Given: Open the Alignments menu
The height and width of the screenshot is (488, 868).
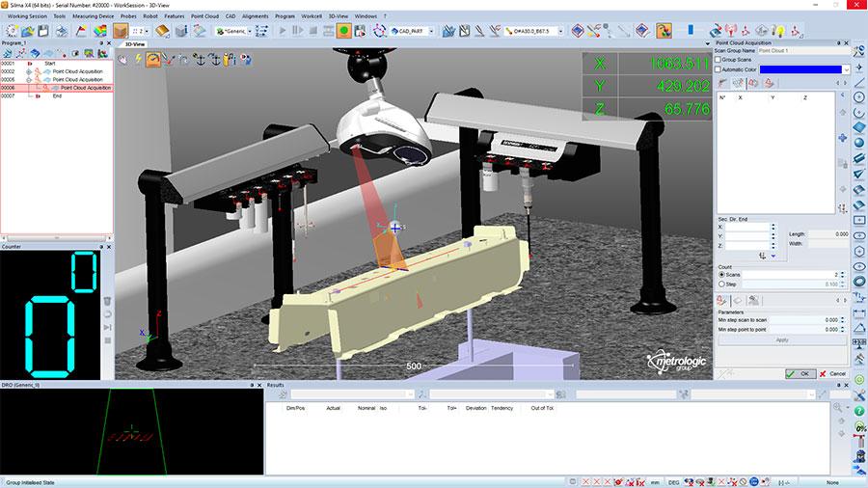Looking at the screenshot, I should (256, 16).
